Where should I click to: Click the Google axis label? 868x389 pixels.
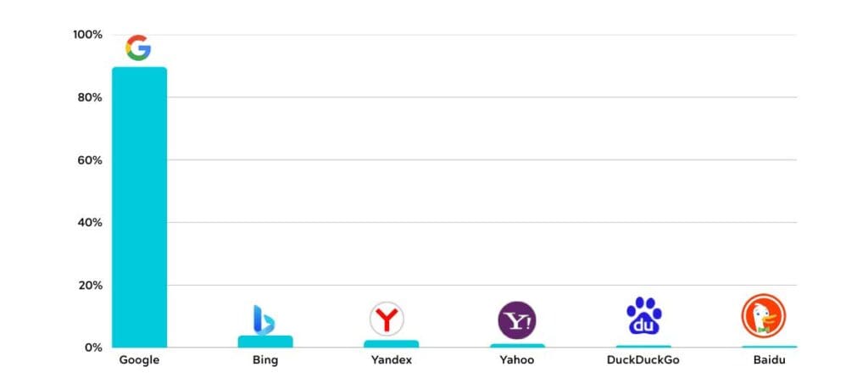click(139, 360)
